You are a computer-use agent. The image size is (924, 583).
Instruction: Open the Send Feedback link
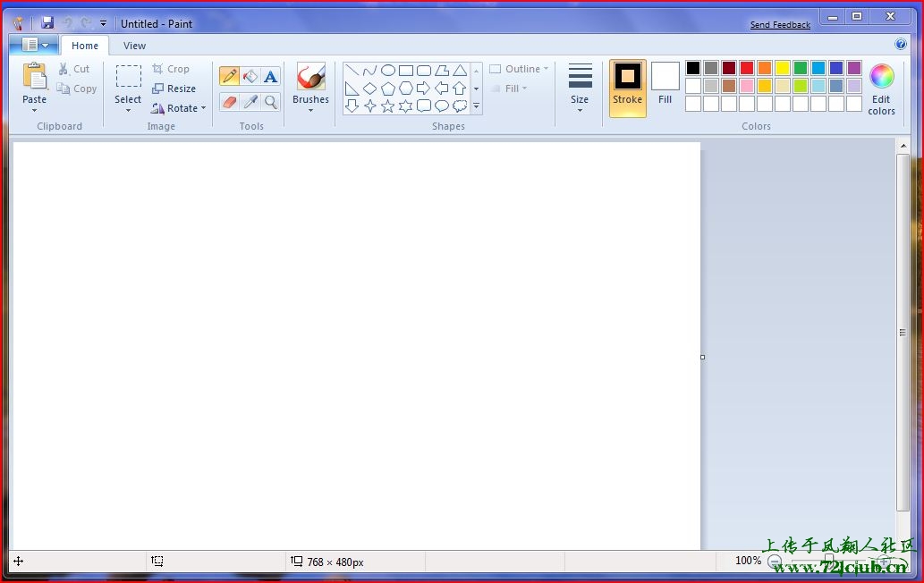point(780,25)
